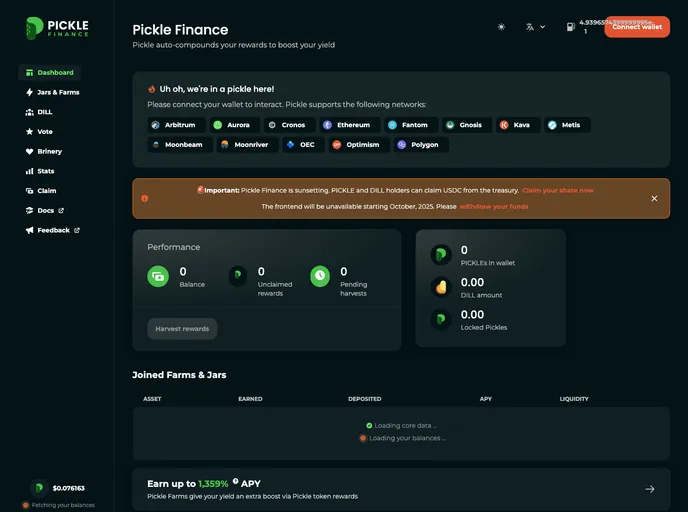Open the Claim page
This screenshot has height=512, width=688.
pyautogui.click(x=41, y=191)
